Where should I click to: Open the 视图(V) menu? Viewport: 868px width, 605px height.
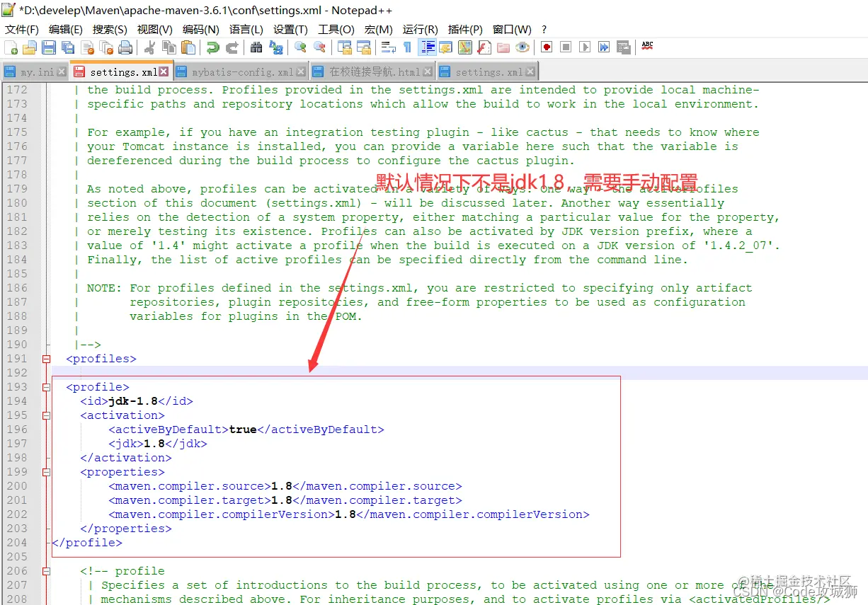click(x=154, y=29)
